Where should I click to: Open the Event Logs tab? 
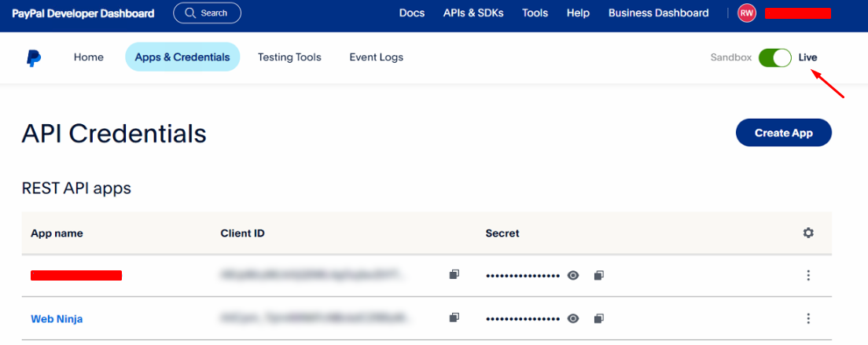(376, 57)
